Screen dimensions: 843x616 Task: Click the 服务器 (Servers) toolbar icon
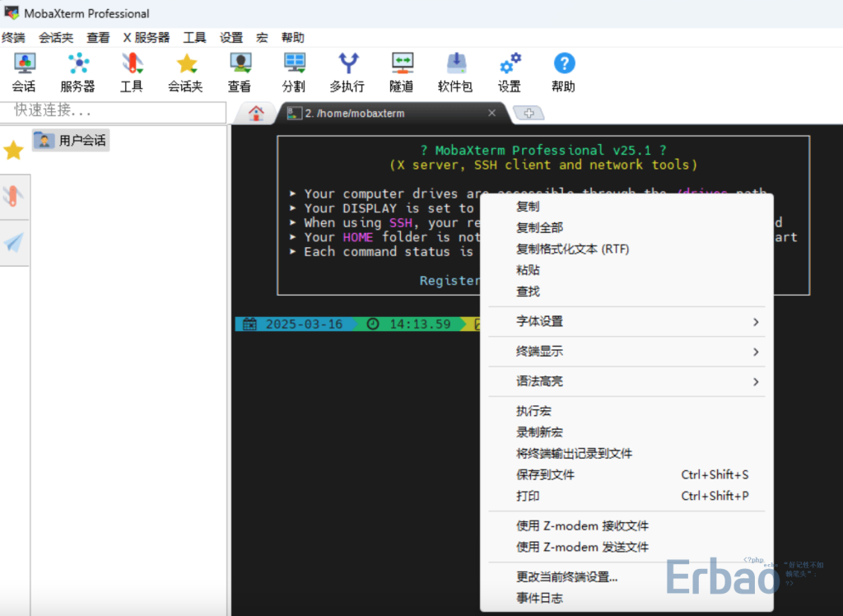tap(78, 72)
